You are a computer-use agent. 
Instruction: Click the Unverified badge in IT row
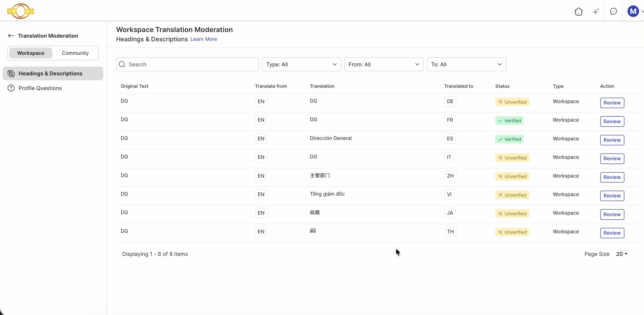[x=512, y=158]
